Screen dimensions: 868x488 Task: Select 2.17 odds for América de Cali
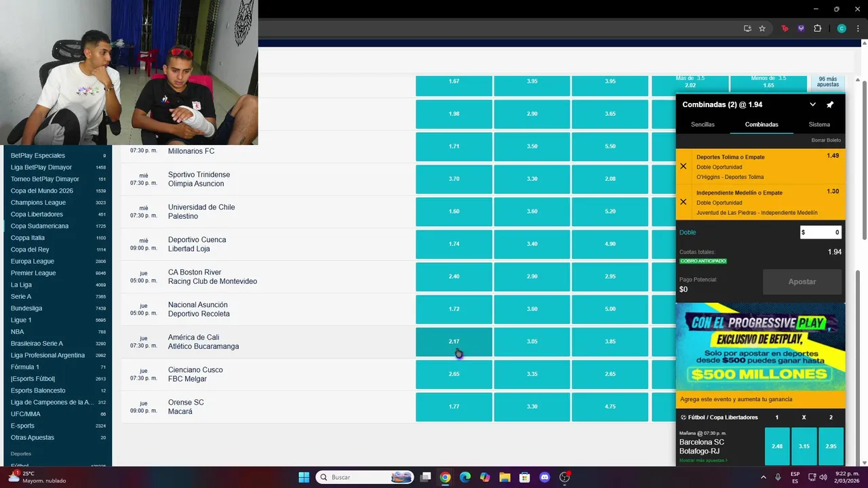(x=454, y=342)
